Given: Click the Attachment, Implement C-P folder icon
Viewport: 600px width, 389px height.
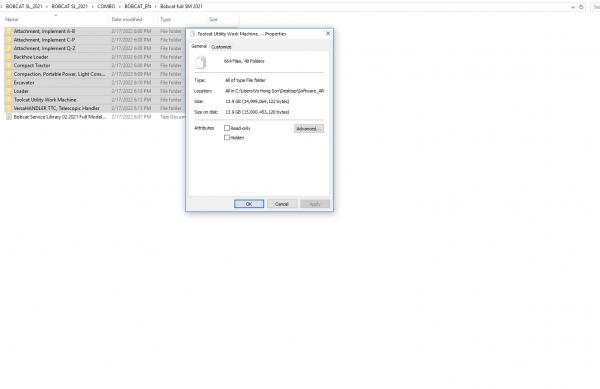Looking at the screenshot, I should click(9, 40).
